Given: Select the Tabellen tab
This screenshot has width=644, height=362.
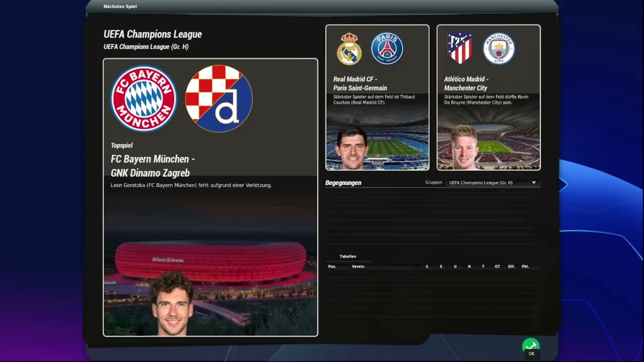Looking at the screenshot, I should click(x=348, y=256).
